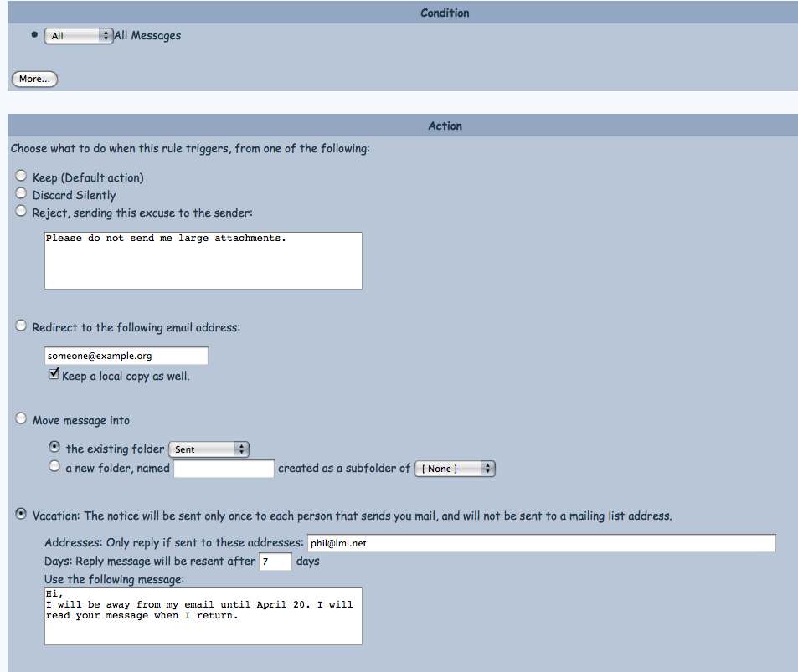Open the subfolder '[ None ]' dropdown
Screen dimensions: 798x672
(x=455, y=469)
